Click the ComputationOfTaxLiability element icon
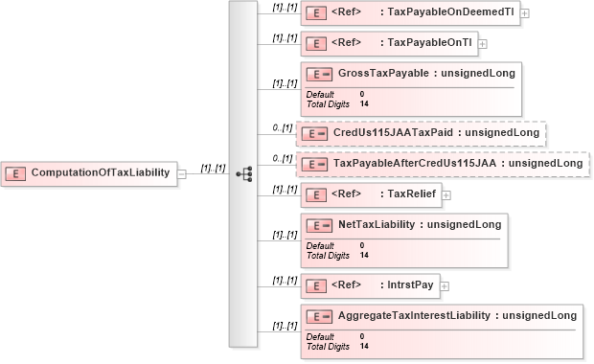594x364 pixels. 15,173
